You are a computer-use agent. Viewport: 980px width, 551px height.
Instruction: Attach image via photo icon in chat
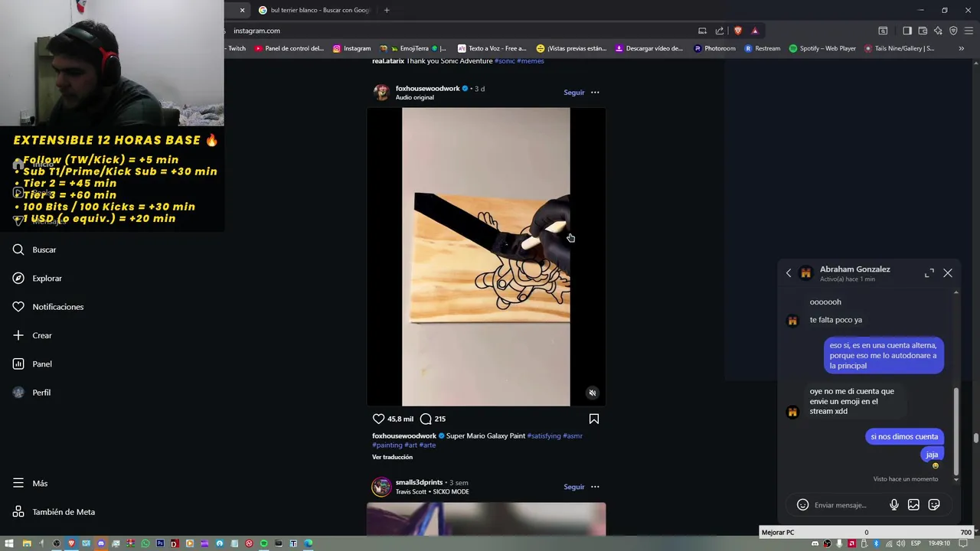(913, 505)
